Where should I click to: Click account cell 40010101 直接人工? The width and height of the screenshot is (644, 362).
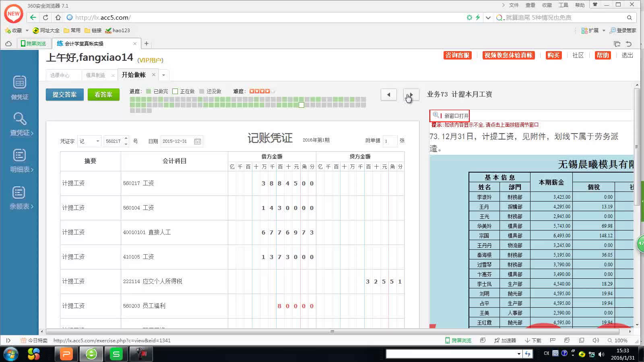pyautogui.click(x=174, y=232)
